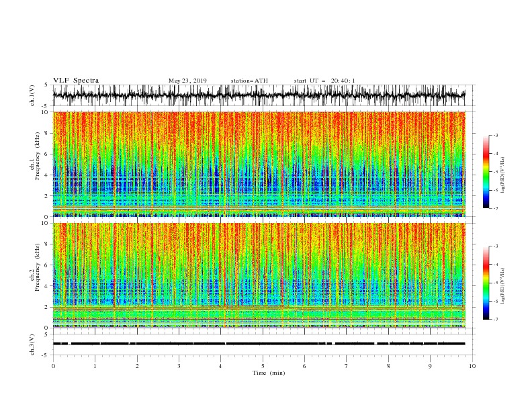Click time axis tick label "5"

point(263,366)
